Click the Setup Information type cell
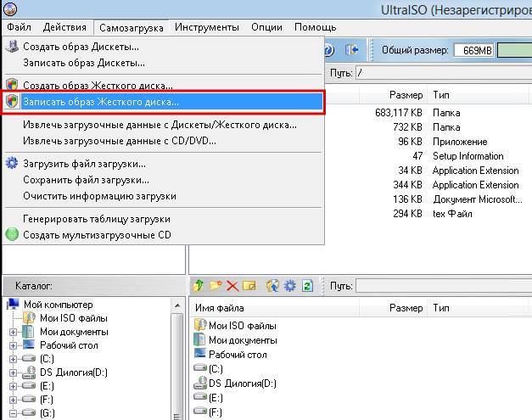 click(468, 156)
